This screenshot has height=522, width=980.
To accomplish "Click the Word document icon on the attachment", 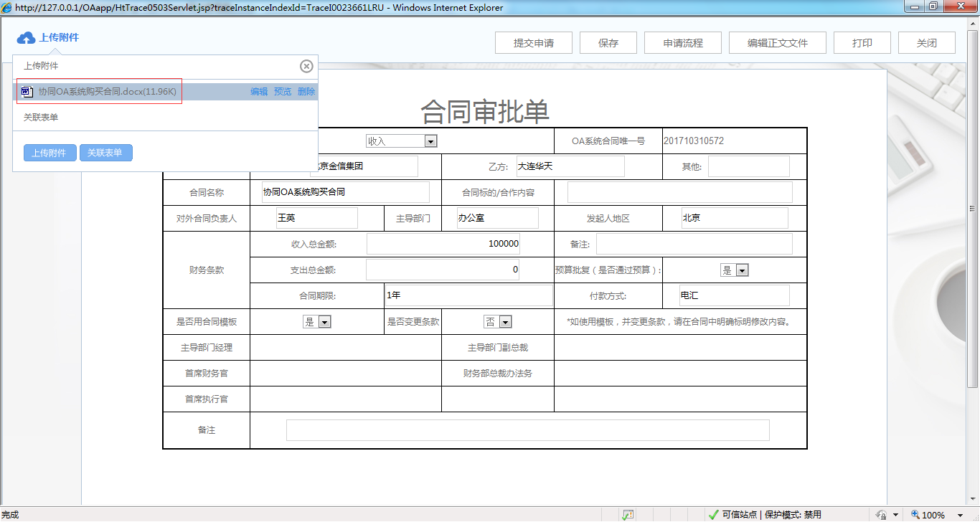I will [27, 91].
